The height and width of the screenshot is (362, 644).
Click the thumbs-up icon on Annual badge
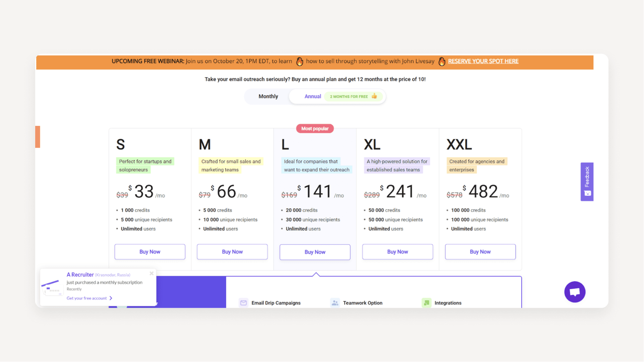coord(374,96)
